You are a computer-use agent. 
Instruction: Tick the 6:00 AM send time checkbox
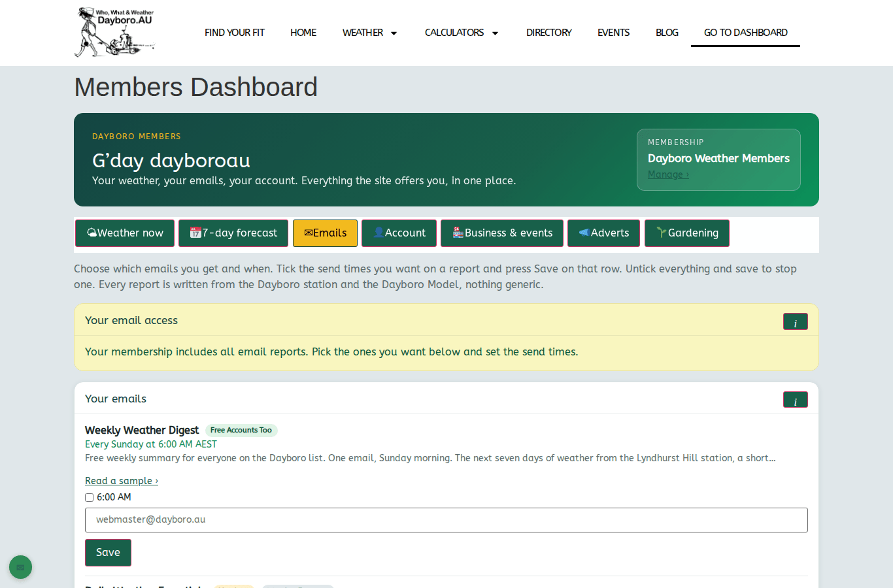pos(90,498)
